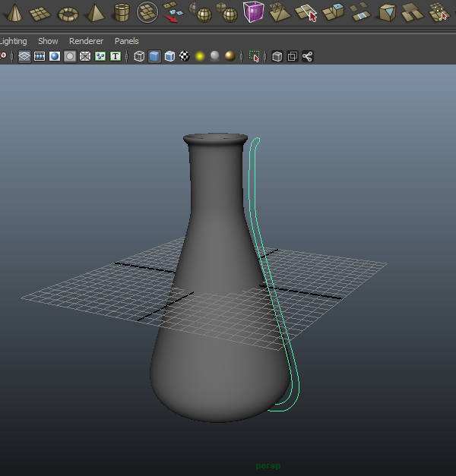This screenshot has height=476, width=456.
Task: Click the yellow use all lights sphere
Action: (200, 56)
